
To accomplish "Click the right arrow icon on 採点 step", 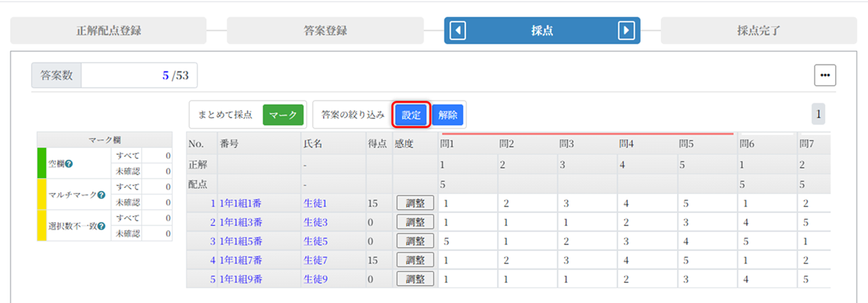I will [x=626, y=30].
